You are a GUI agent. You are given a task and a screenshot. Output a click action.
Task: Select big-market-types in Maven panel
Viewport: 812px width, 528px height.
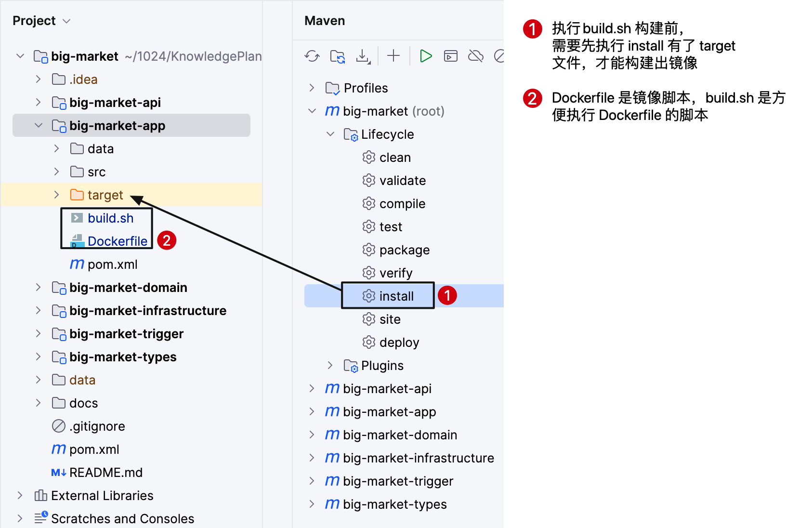[395, 504]
